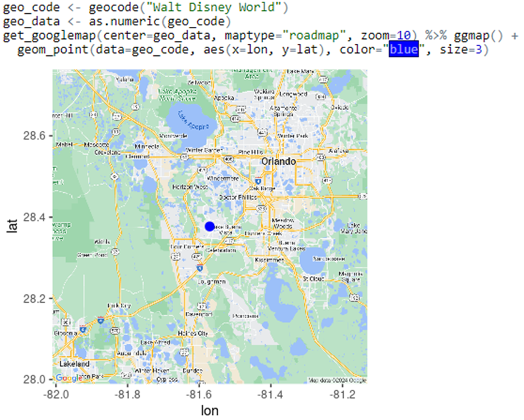
Task: Click the geom_point function name
Action: coord(52,49)
